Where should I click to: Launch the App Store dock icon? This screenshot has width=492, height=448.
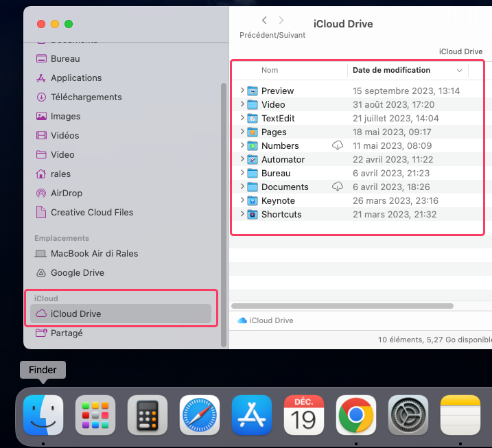coord(252,416)
